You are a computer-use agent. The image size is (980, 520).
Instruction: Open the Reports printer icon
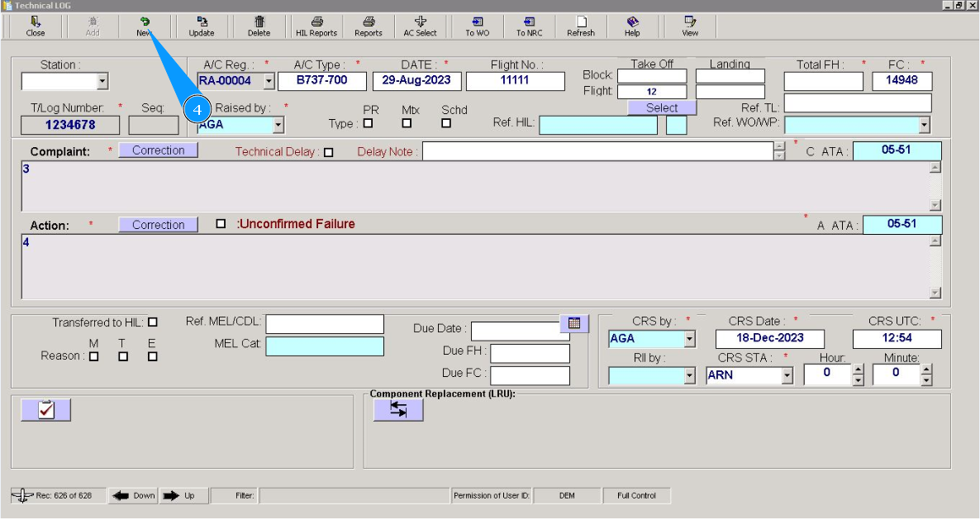(x=369, y=27)
